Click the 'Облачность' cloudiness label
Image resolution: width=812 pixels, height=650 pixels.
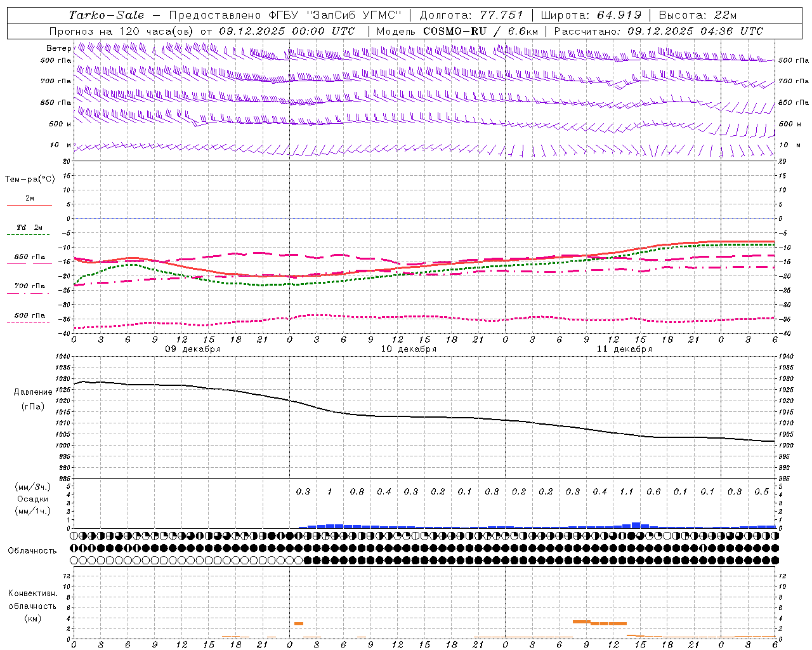pyautogui.click(x=32, y=550)
